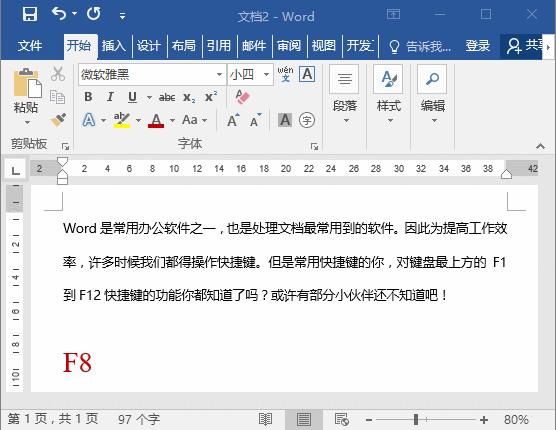Insert enclosed character 字 icon
This screenshot has width=556, height=430.
pyautogui.click(x=307, y=120)
